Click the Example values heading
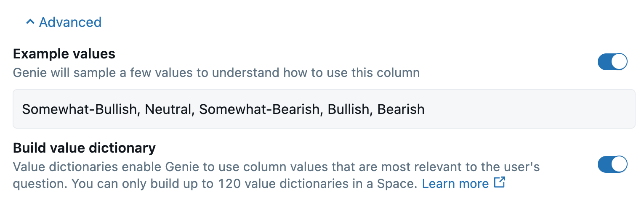Image resolution: width=644 pixels, height=206 pixels. point(64,54)
